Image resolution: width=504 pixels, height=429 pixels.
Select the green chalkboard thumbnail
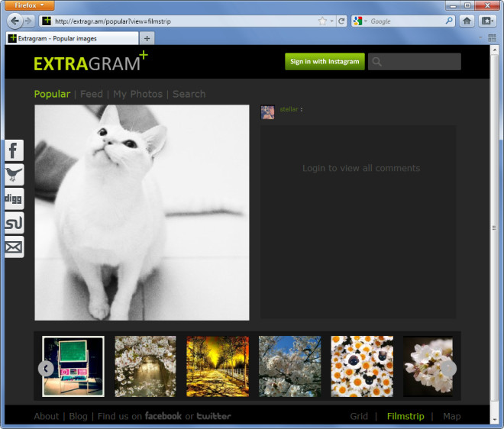tap(73, 366)
